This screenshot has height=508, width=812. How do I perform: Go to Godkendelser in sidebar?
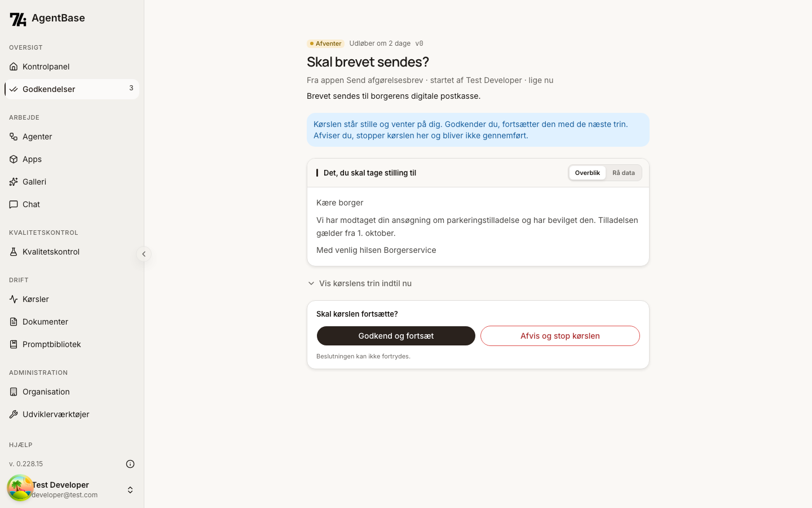(72, 89)
